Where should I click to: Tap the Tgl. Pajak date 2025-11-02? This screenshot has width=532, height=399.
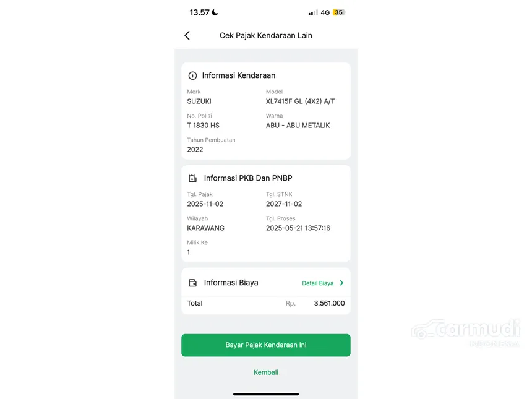[205, 204]
